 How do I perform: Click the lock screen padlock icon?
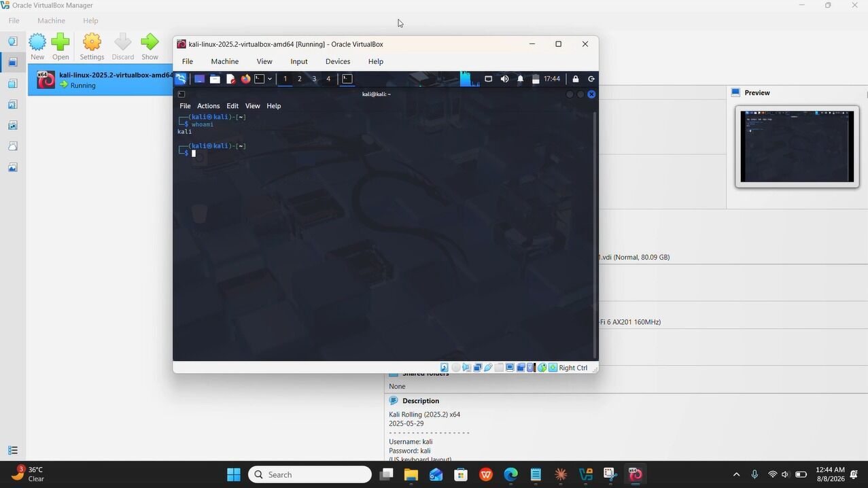click(x=576, y=79)
